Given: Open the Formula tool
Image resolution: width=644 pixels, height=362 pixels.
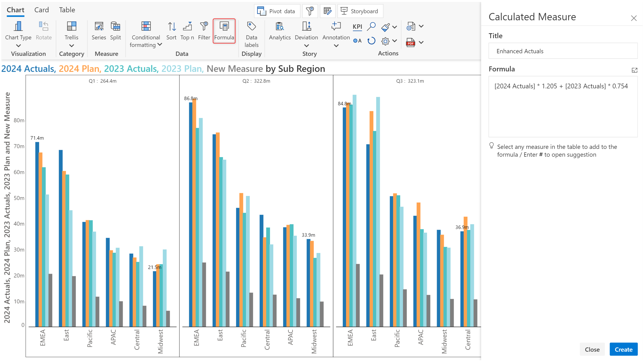Looking at the screenshot, I should 224,31.
